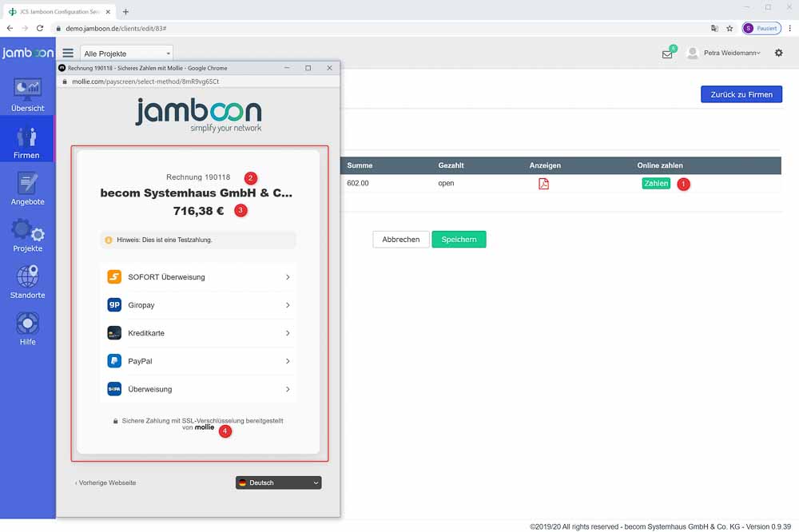Click the Testzahlung notice text
Screen dimensions: 799x532
[164, 240]
